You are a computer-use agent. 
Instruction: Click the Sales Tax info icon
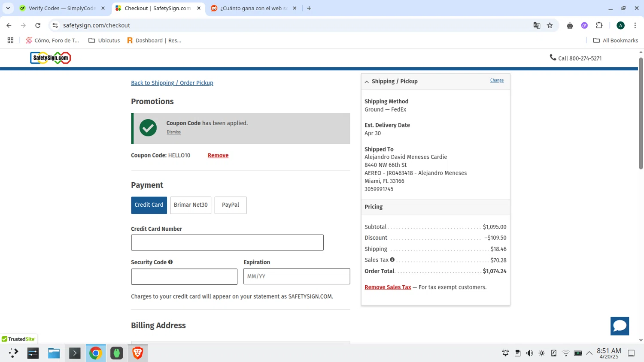point(392,259)
